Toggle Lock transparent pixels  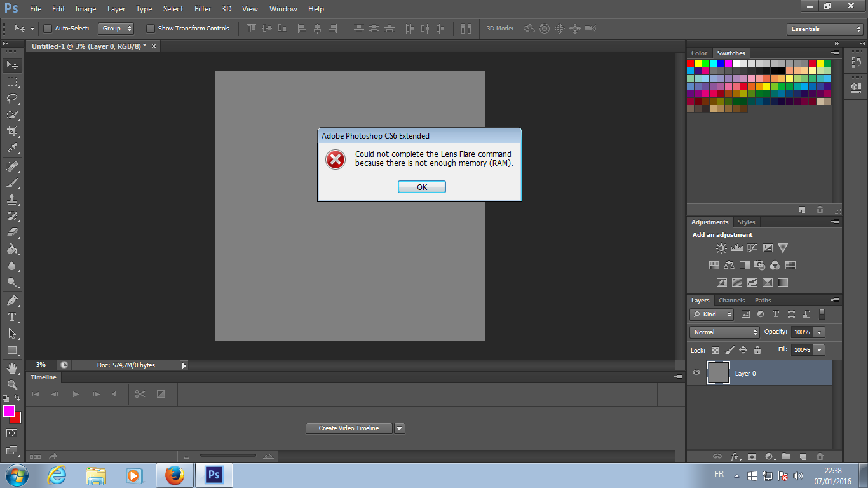point(715,350)
